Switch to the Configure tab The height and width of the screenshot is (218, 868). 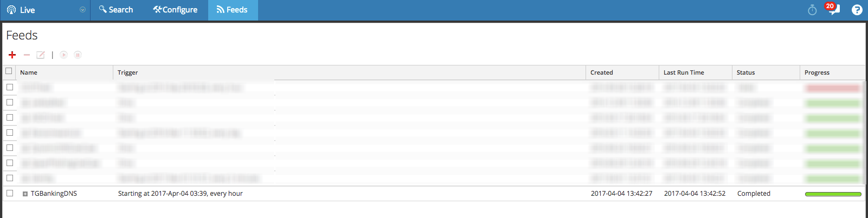point(175,10)
